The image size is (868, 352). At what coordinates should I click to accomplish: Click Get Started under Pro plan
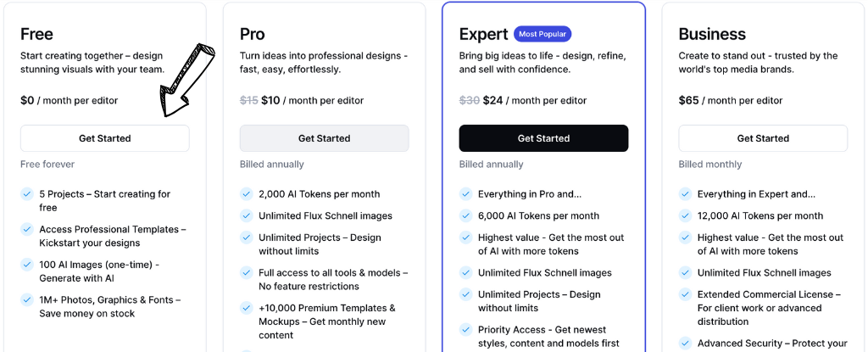[324, 138]
